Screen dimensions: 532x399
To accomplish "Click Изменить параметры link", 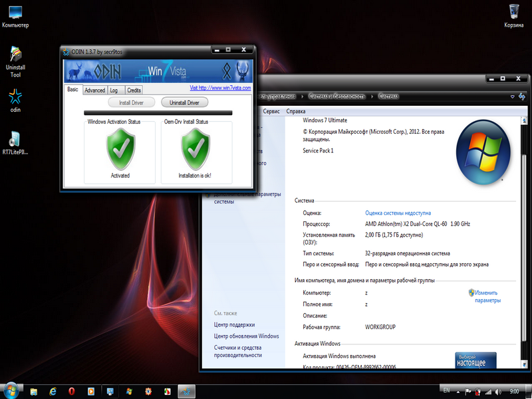I will (487, 297).
